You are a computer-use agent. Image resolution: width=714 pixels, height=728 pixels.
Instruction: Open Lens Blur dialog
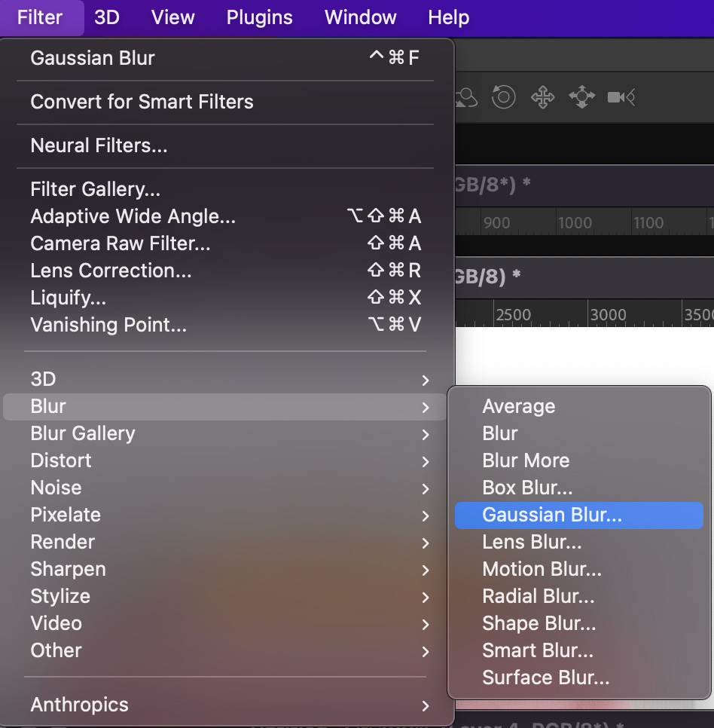point(579,542)
